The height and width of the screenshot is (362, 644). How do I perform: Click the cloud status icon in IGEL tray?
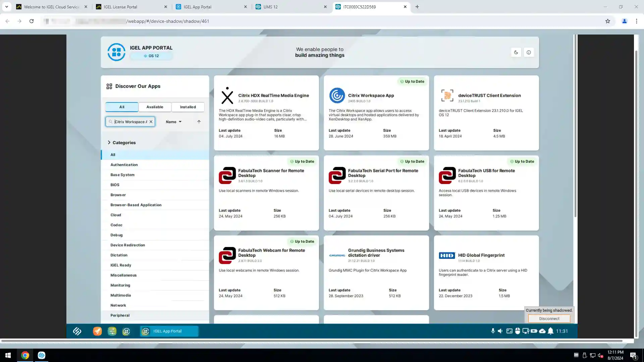click(542, 331)
